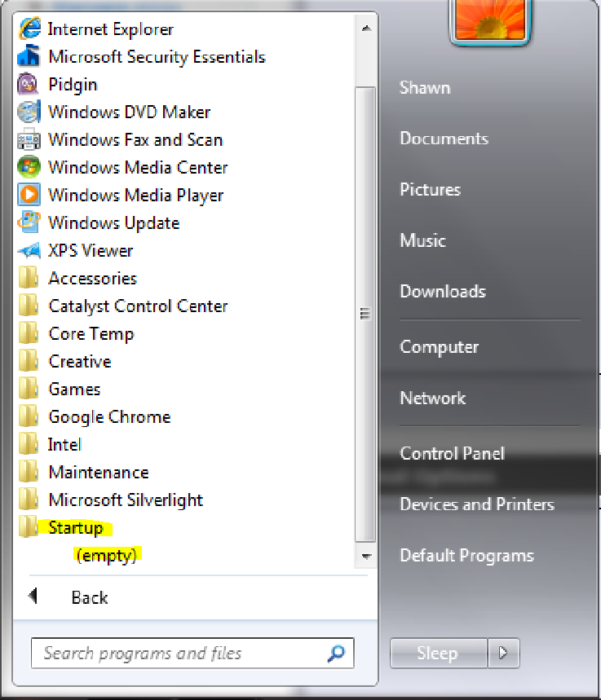Go Back to the main Start menu
This screenshot has height=700, width=601.
click(x=90, y=597)
